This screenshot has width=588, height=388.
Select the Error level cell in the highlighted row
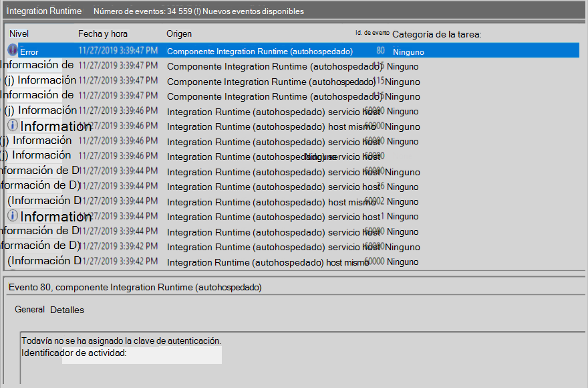click(x=29, y=52)
